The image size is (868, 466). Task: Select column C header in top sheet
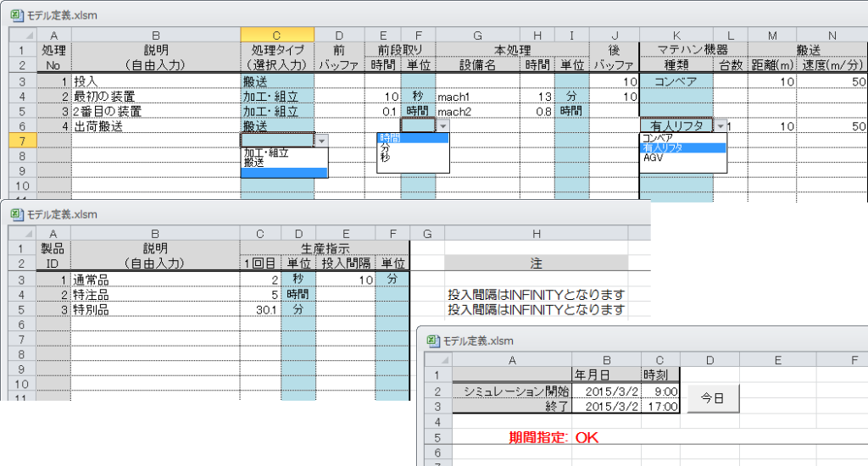[x=277, y=36]
